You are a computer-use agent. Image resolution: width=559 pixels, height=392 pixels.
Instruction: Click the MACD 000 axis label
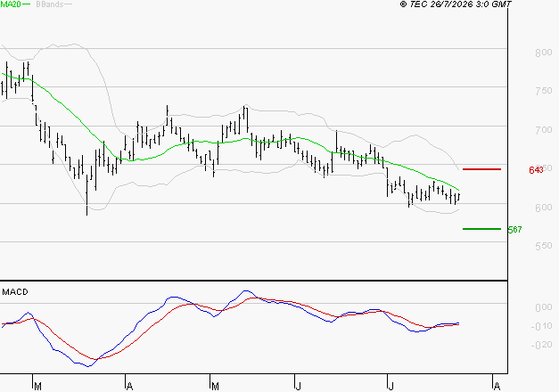544,307
